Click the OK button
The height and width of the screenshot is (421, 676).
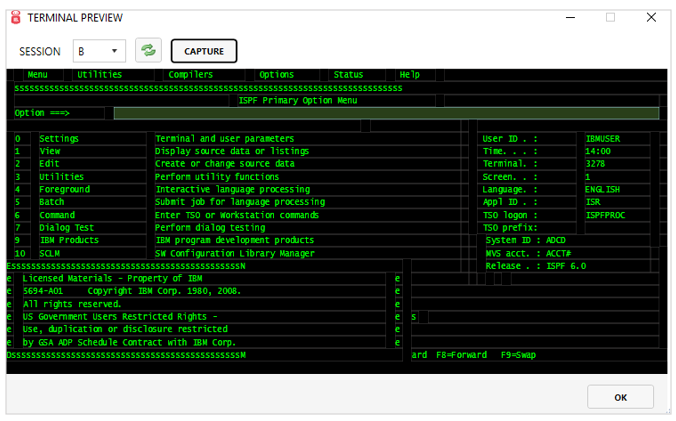(x=620, y=397)
